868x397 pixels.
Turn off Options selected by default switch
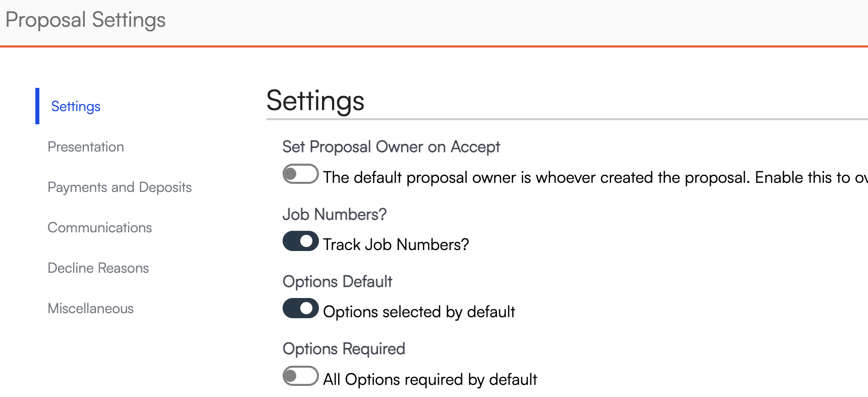[x=300, y=309]
